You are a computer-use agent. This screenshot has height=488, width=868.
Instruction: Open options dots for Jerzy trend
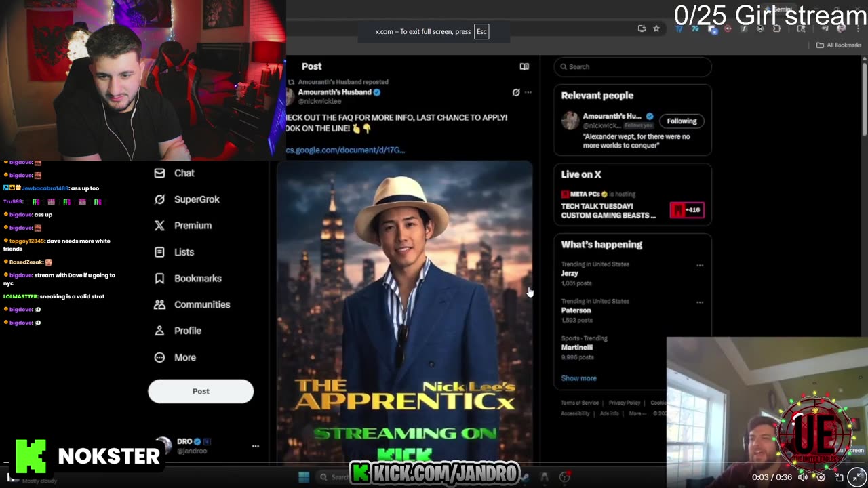(x=700, y=265)
